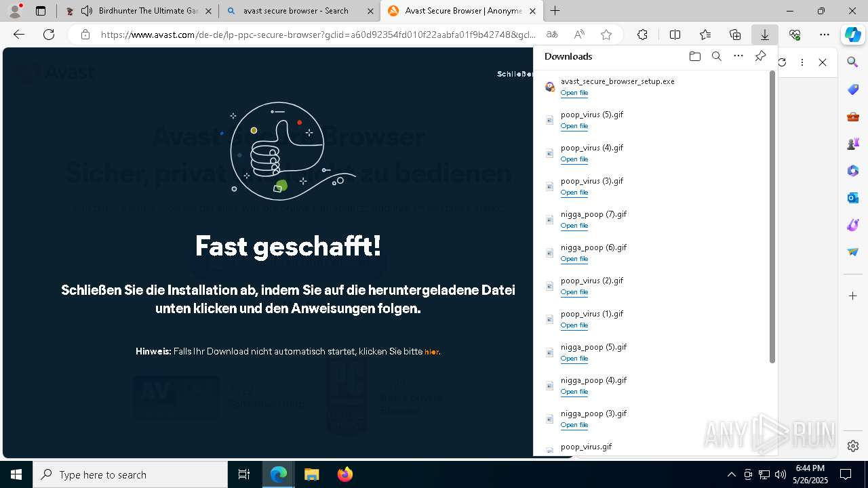Select the poop_virus.gif entry

point(587,447)
